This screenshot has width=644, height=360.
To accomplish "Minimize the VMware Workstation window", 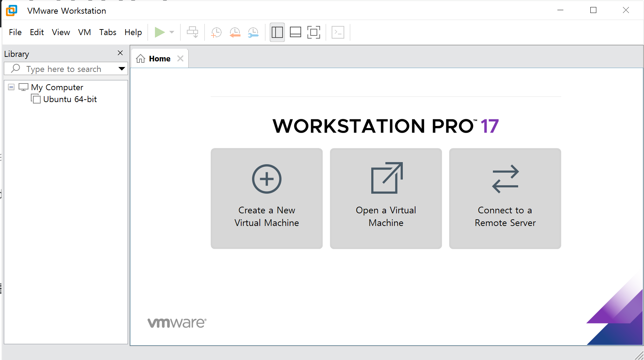I will (x=561, y=10).
